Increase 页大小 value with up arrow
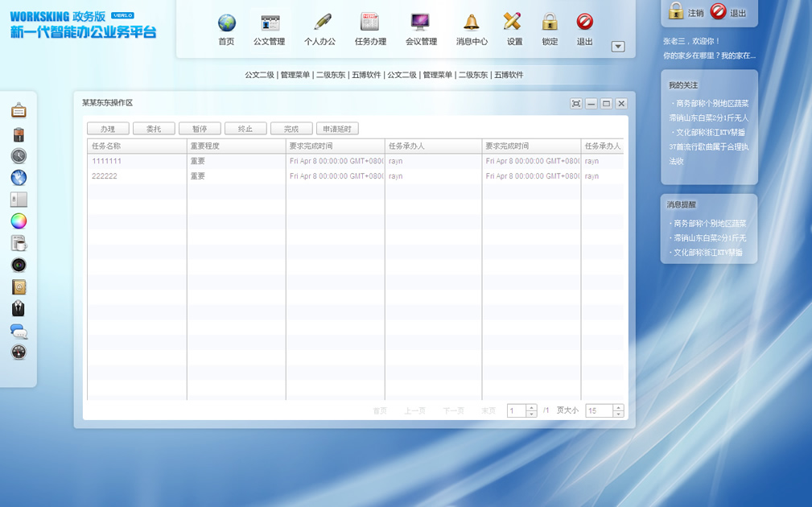Screen dimensions: 812x507 click(618, 407)
